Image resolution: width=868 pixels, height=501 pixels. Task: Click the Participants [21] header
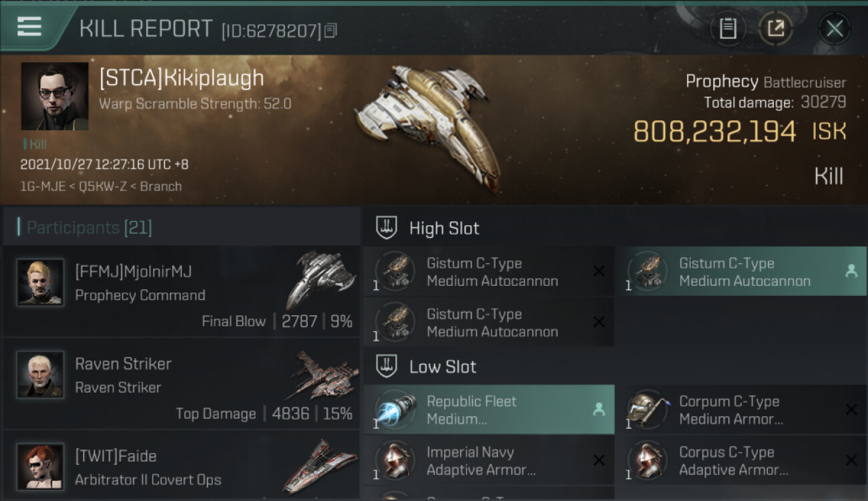[x=89, y=228]
